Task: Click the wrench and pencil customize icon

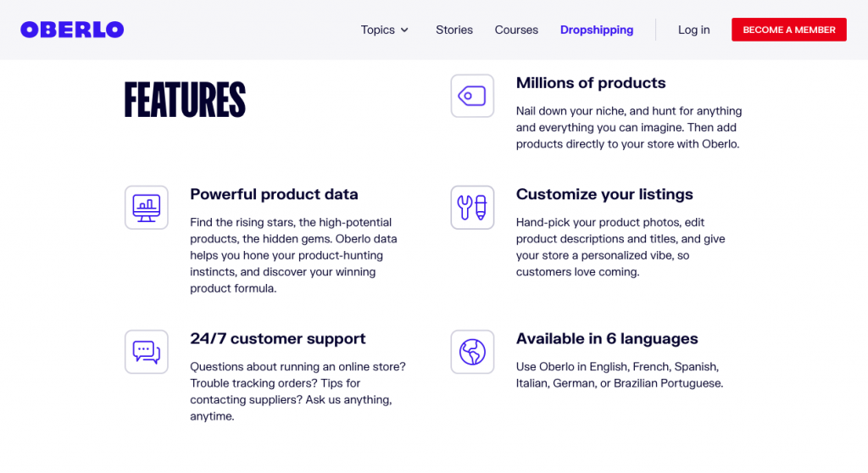Action: 472,207
